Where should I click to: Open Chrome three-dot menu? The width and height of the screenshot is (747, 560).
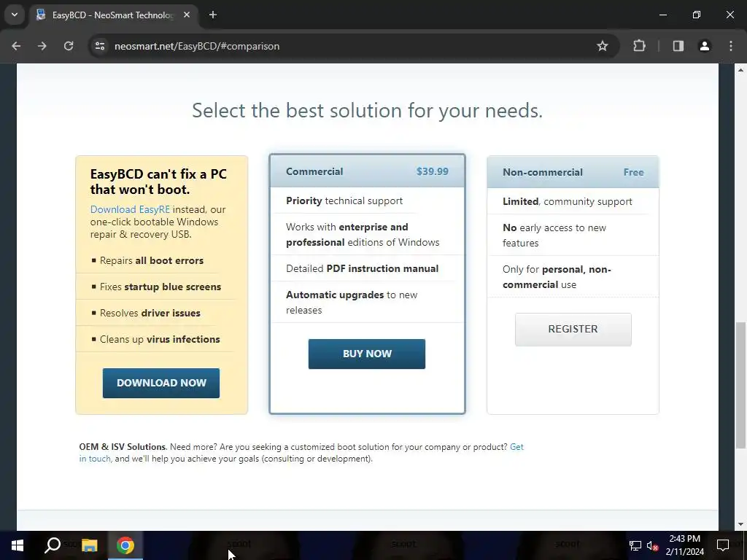(731, 46)
